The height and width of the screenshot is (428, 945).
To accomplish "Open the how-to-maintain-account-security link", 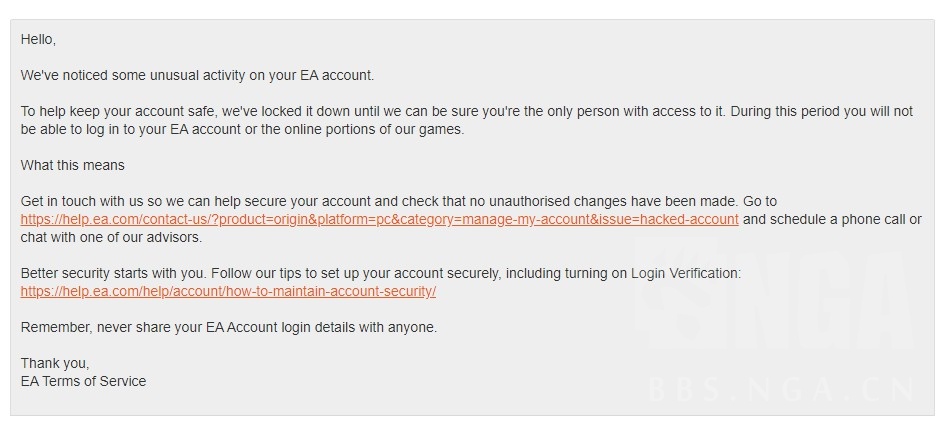I will point(228,291).
